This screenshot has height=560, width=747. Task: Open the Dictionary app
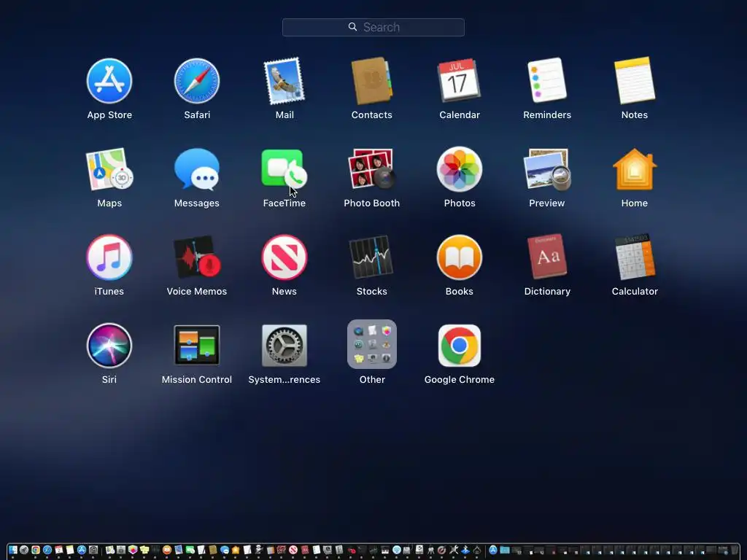click(547, 257)
